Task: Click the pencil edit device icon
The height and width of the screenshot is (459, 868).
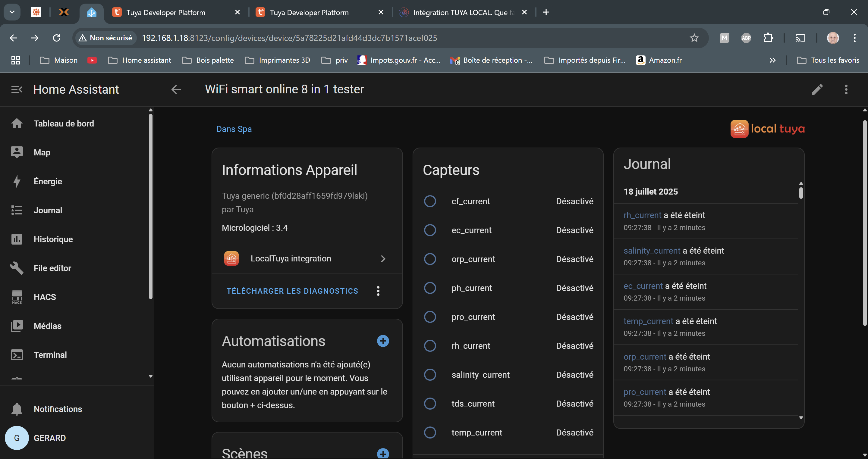Action: (x=817, y=89)
